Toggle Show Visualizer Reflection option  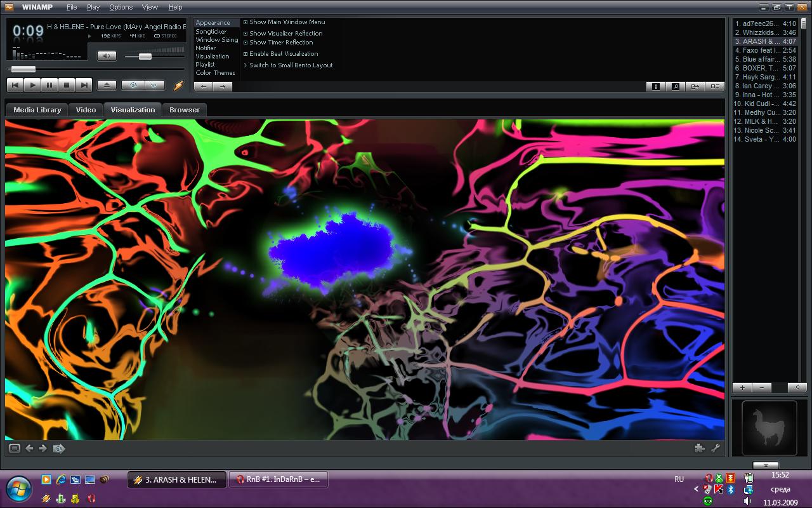pyautogui.click(x=246, y=34)
